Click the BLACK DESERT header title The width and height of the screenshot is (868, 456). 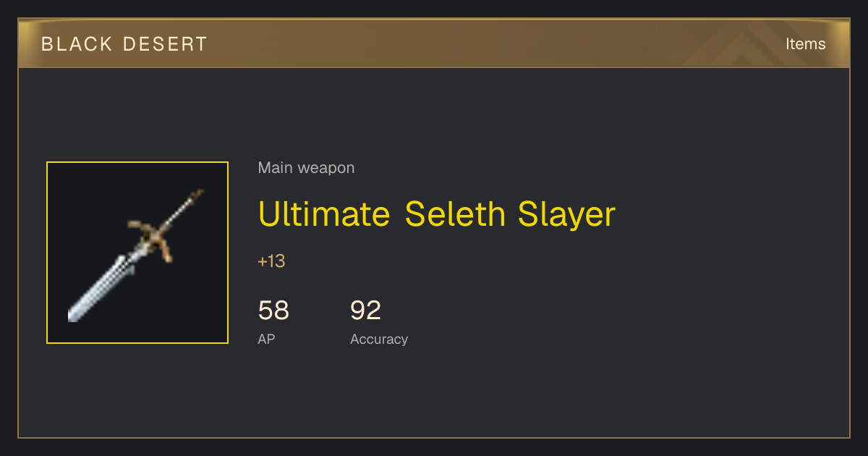pos(124,44)
